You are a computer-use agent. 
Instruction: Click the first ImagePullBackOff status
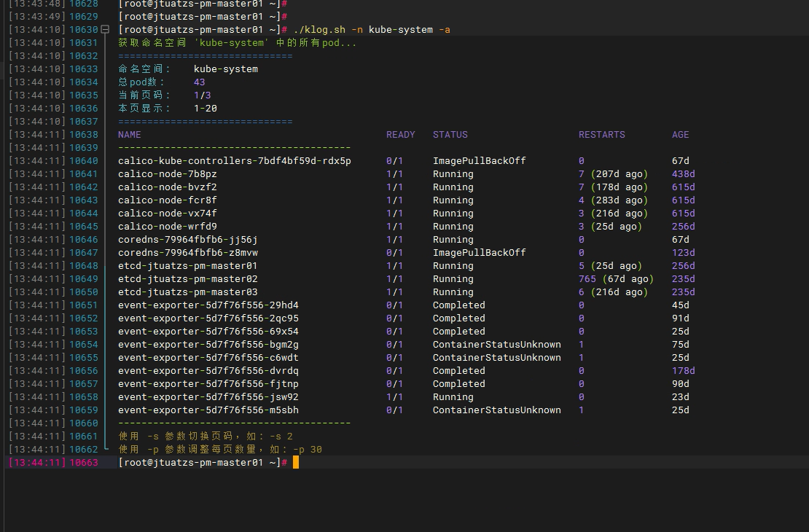(x=479, y=161)
